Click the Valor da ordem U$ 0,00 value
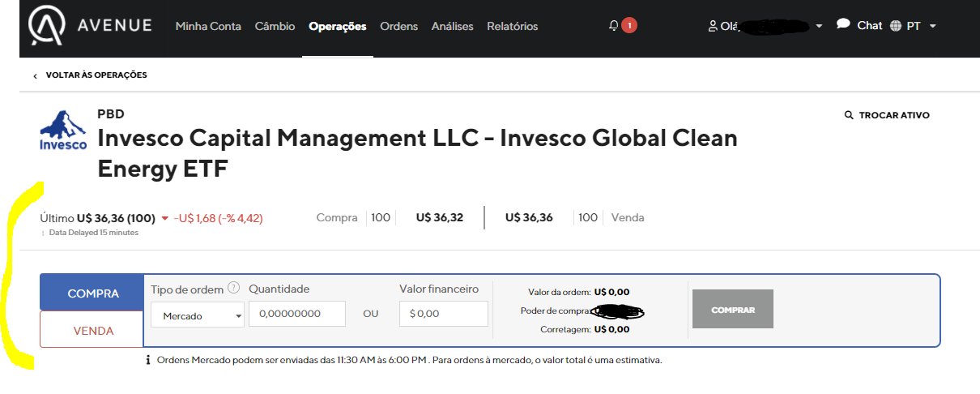This screenshot has height=394, width=980. pos(611,292)
